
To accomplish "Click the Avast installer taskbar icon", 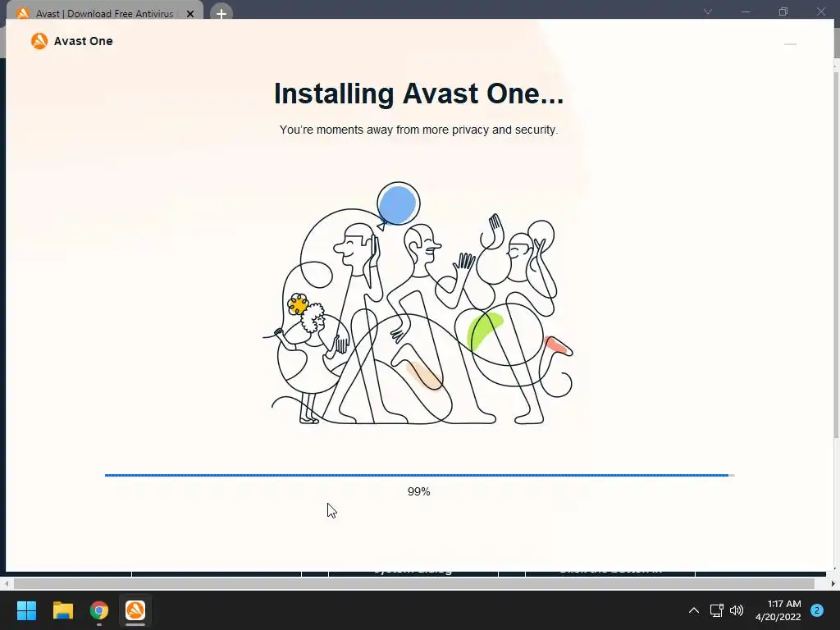I will point(135,610).
